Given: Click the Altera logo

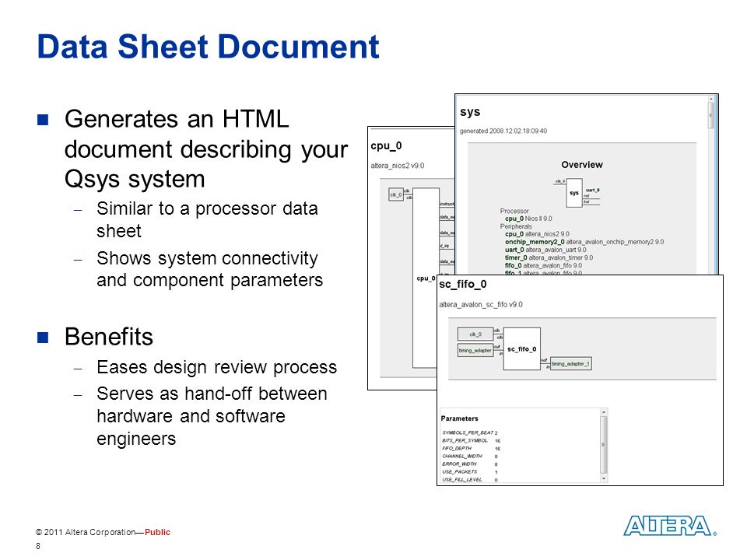Looking at the screenshot, I should tap(669, 526).
